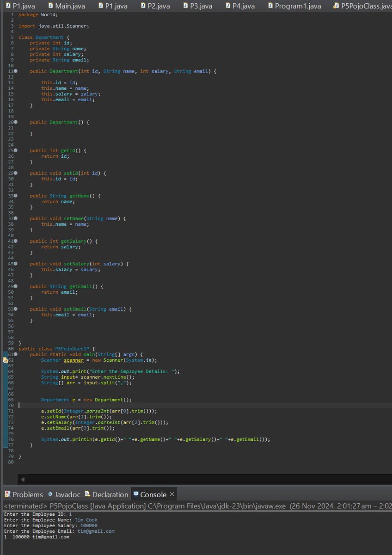Click the horizontal scrollbar left arrow
Image resolution: width=392 pixels, height=555 pixels.
[x=22, y=480]
